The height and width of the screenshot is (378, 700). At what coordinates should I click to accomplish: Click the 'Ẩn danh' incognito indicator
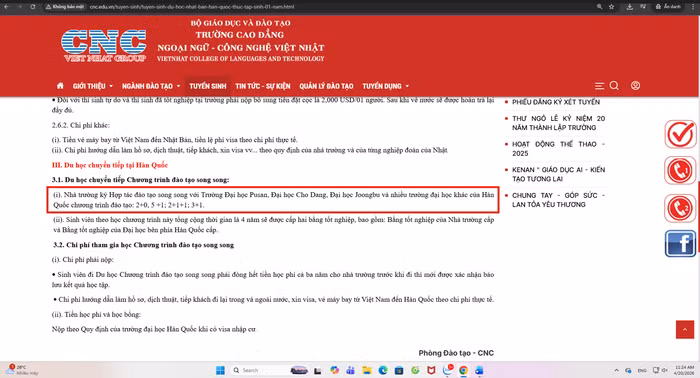point(668,7)
